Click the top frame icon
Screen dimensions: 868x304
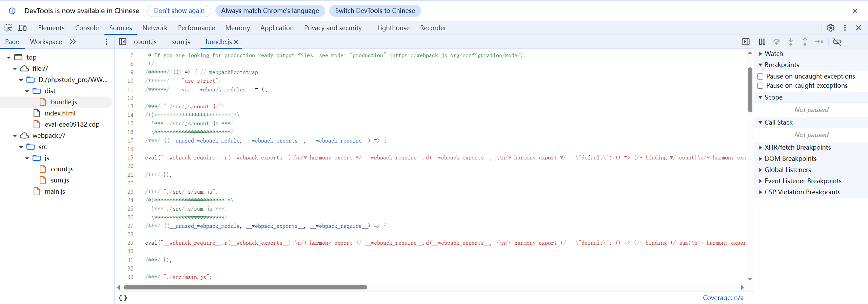[x=18, y=57]
